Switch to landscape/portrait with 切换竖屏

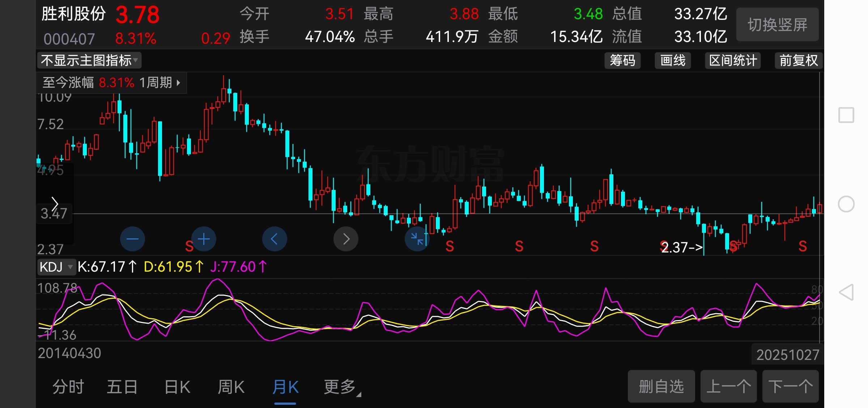777,25
